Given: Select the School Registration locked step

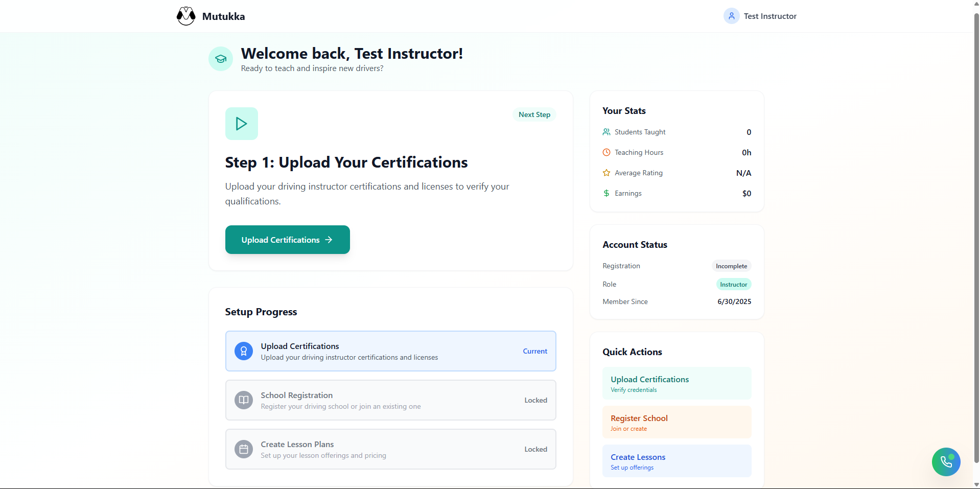Looking at the screenshot, I should pos(391,400).
